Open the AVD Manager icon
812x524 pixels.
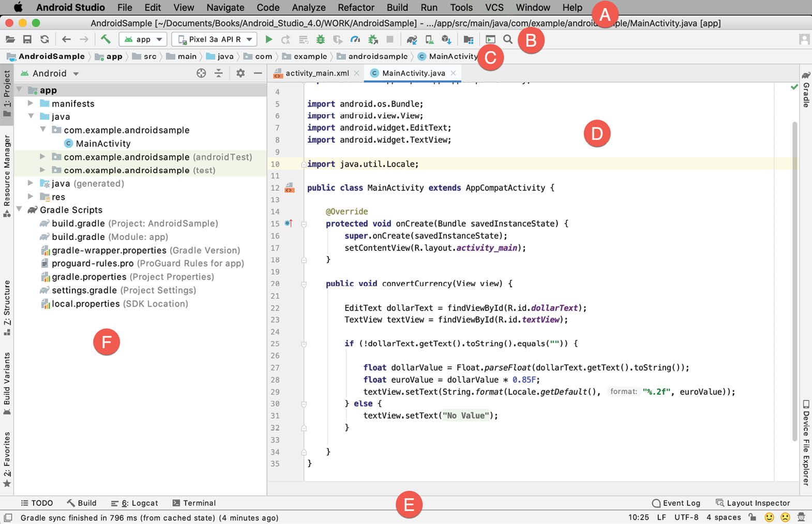[x=429, y=39]
